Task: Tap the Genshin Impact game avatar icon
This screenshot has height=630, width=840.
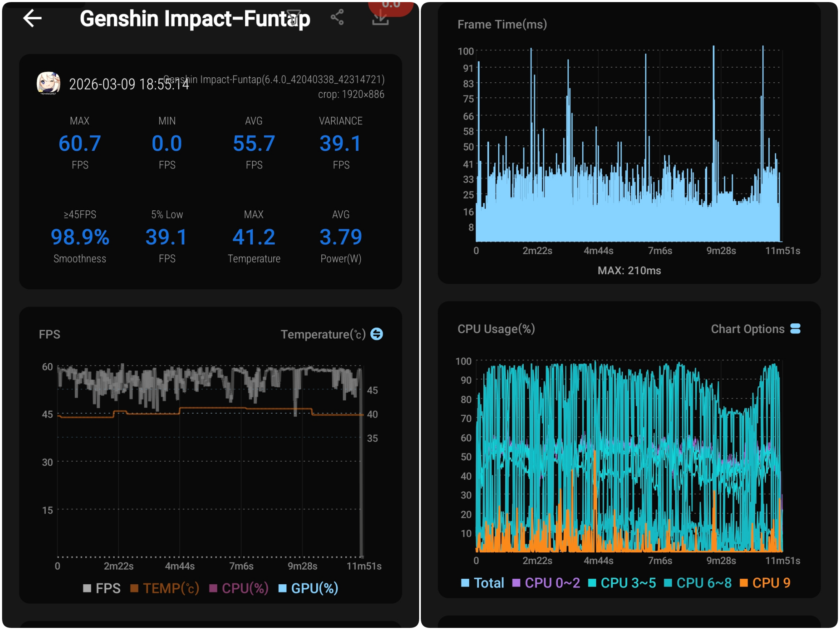Action: pos(48,83)
